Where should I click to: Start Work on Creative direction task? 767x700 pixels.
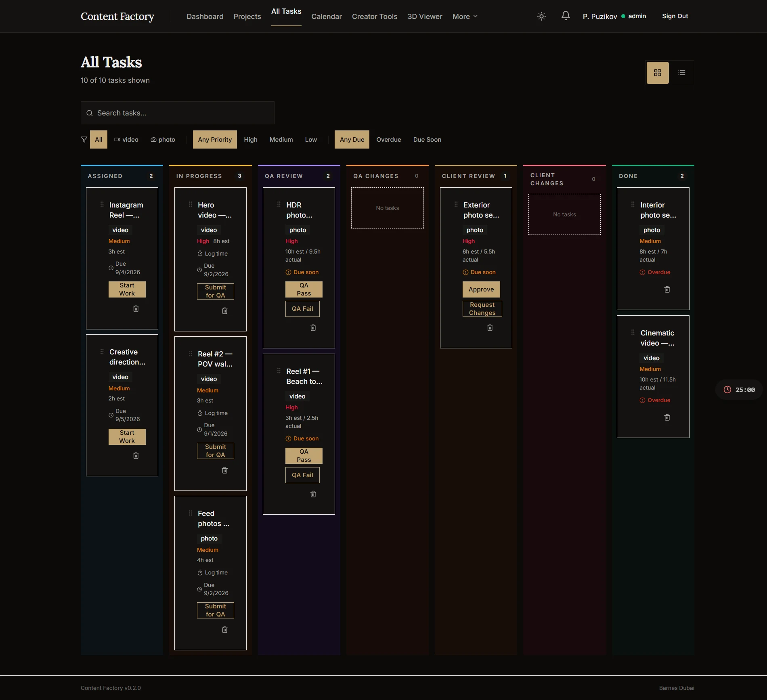point(127,437)
